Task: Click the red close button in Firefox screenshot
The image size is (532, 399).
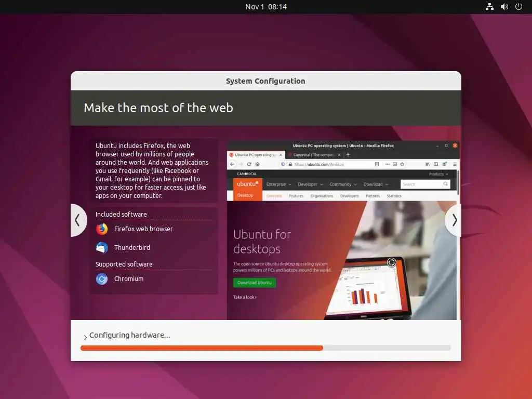Action: click(x=455, y=145)
